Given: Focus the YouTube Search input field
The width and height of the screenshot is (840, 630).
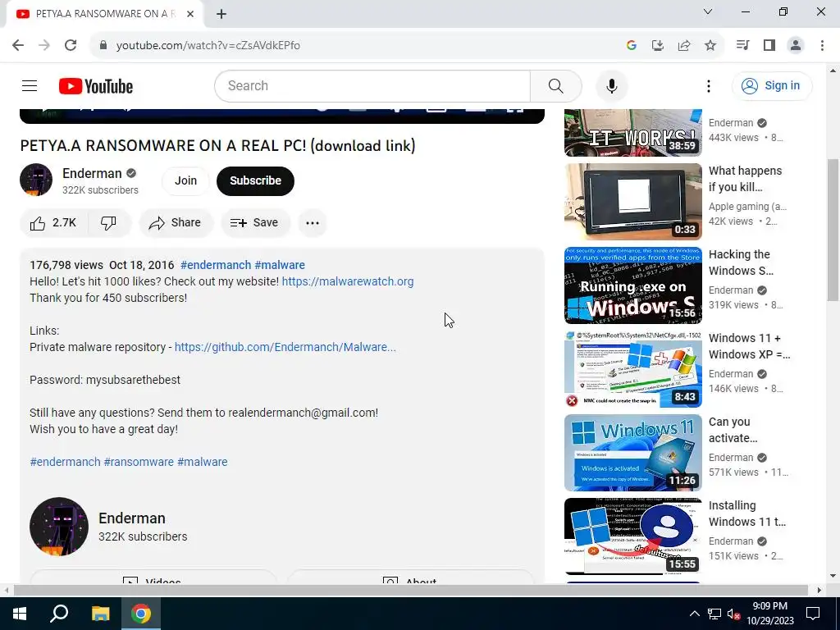Looking at the screenshot, I should pyautogui.click(x=372, y=85).
